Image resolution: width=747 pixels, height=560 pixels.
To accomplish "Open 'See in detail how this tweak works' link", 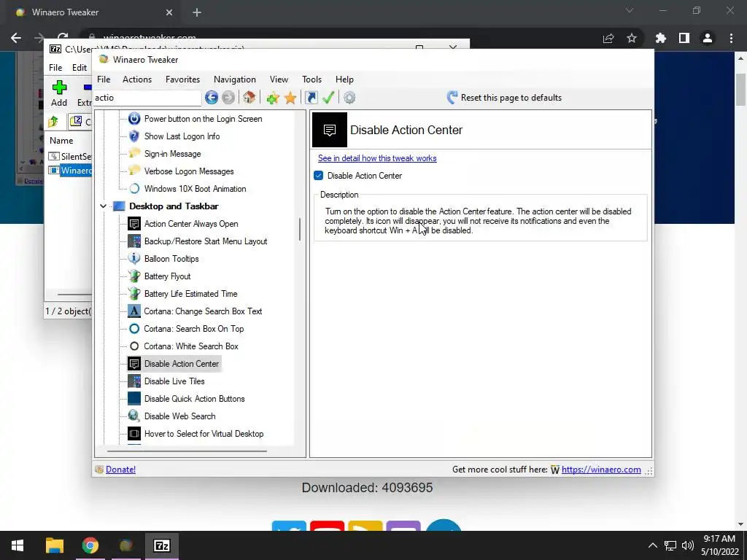I will coord(377,158).
